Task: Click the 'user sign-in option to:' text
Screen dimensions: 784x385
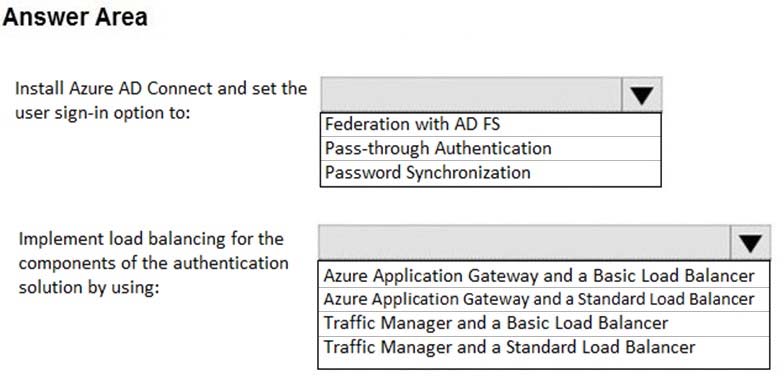Action: pos(102,112)
